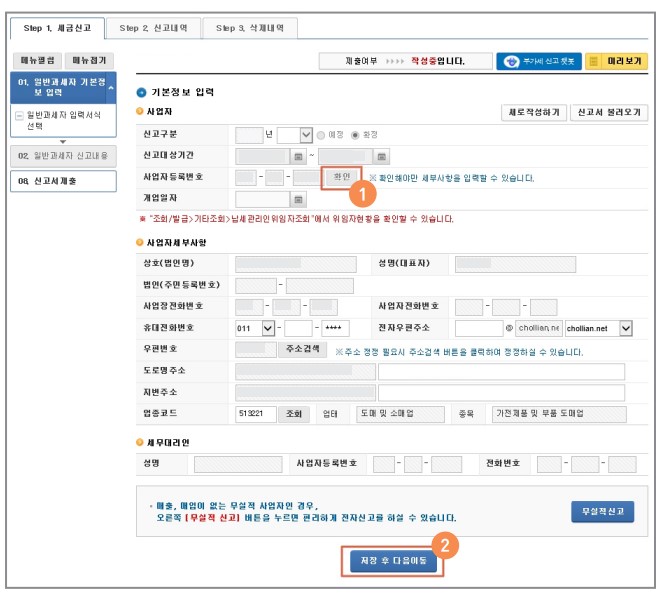Viewport: 664px width, 598px height.
Task: Open the Step 1 세금신고 tab
Action: (x=57, y=28)
